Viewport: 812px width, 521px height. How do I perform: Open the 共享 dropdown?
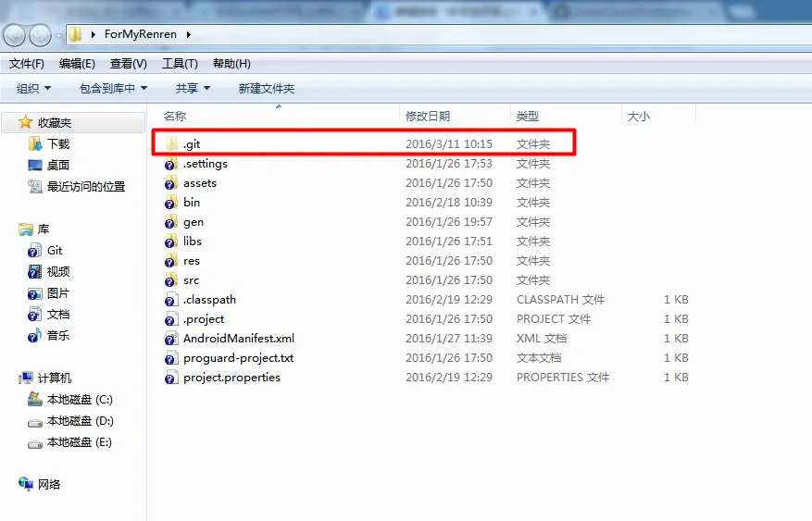[x=193, y=89]
